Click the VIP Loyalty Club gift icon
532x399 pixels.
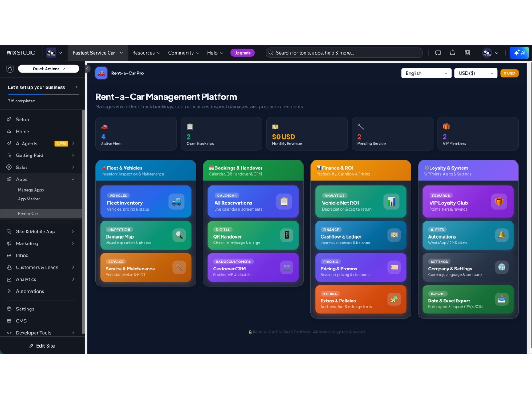click(x=499, y=202)
